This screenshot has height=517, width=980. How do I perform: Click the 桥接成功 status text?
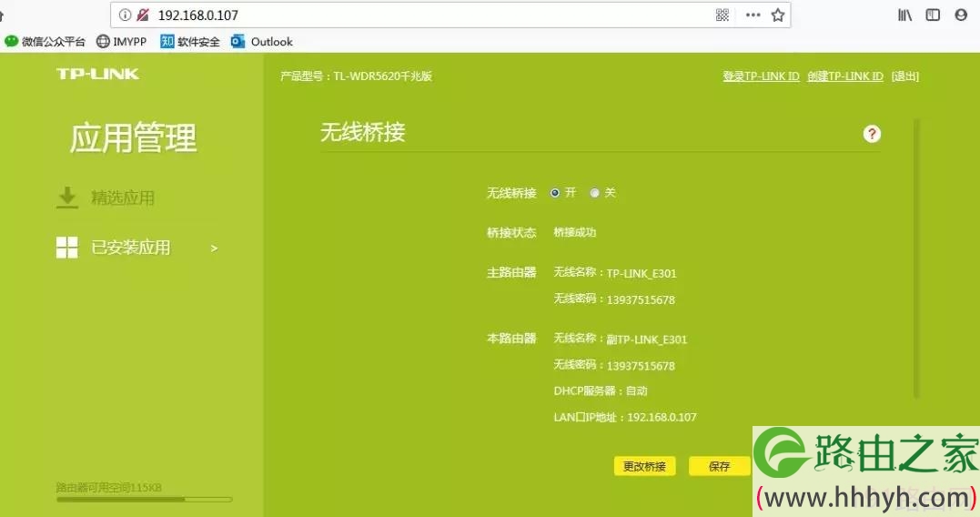pos(575,232)
